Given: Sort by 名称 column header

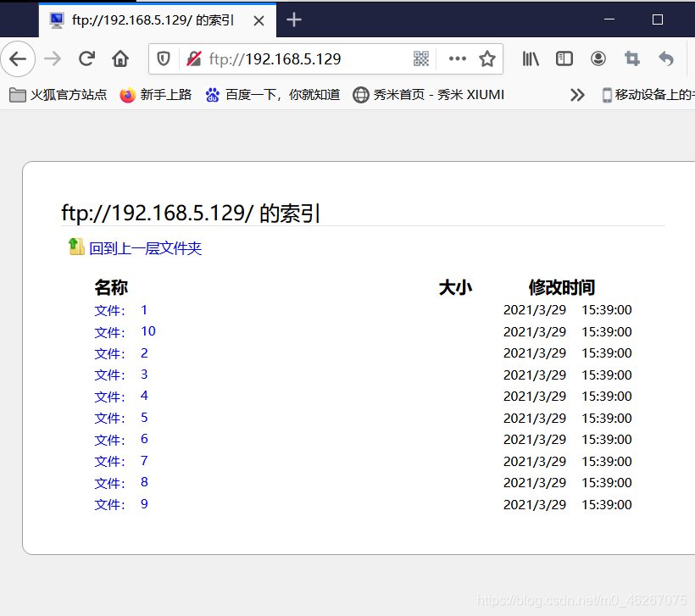Looking at the screenshot, I should [111, 287].
